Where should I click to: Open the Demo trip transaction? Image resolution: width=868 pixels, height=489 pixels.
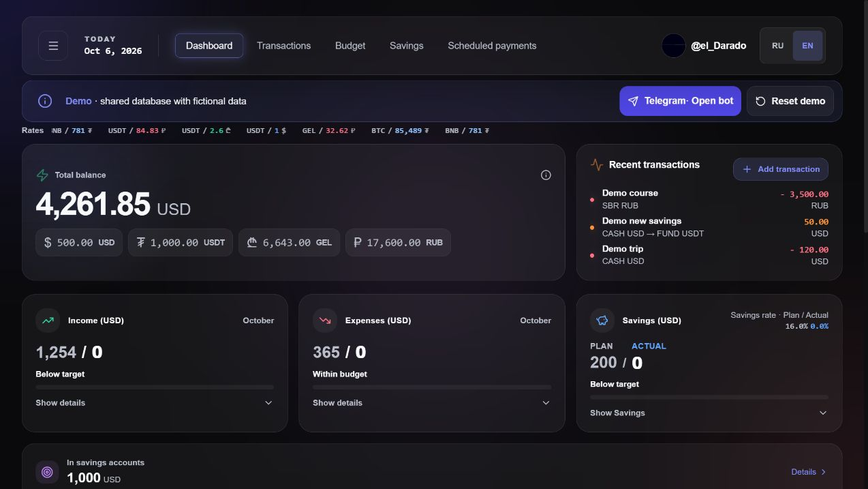[709, 255]
